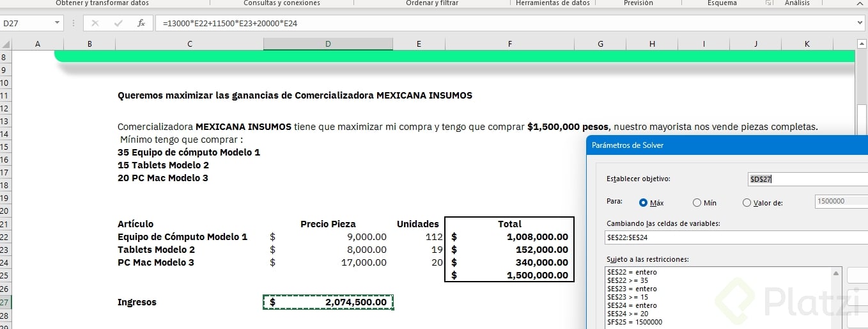Viewport: 868px width, 329px height.
Task: Select column A header
Action: pos(38,44)
